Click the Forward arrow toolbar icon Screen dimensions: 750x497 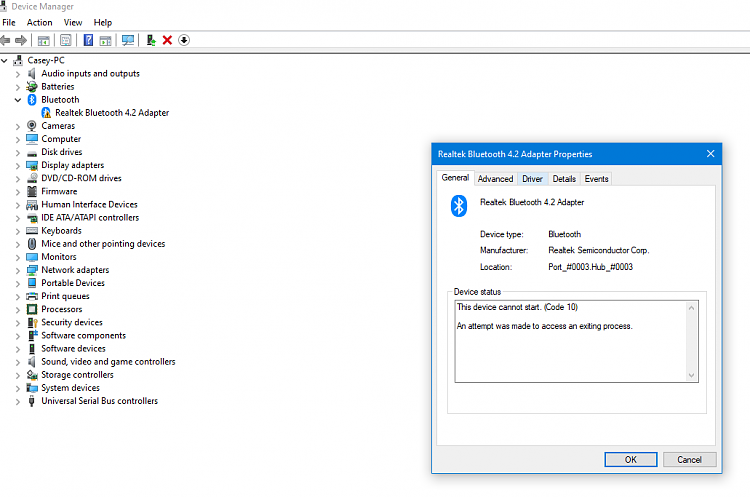coord(21,41)
